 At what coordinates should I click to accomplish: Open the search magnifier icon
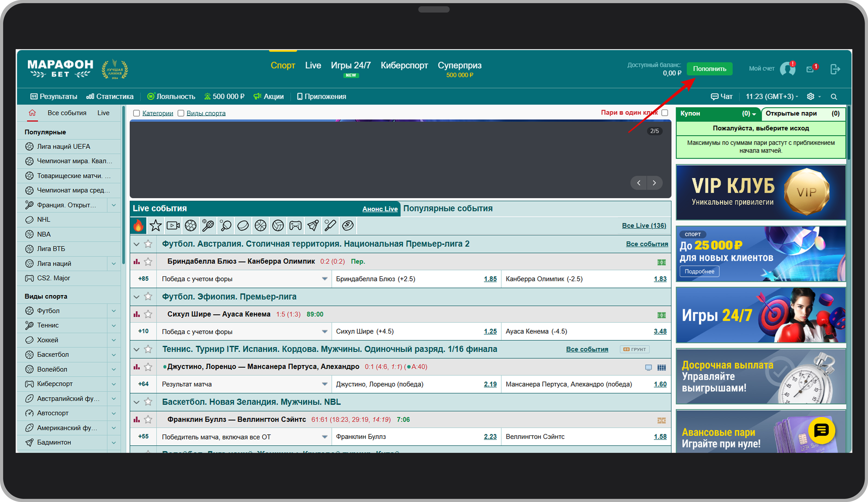[x=834, y=96]
